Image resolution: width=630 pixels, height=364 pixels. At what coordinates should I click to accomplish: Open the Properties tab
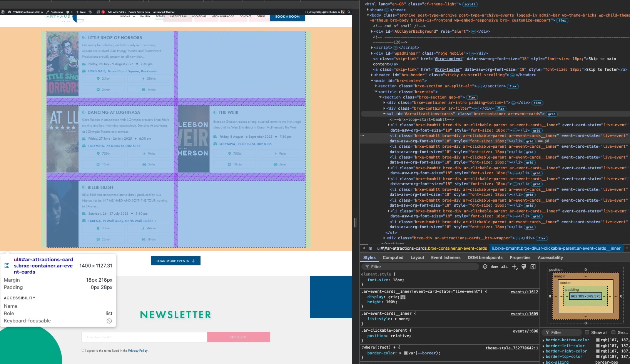520,257
